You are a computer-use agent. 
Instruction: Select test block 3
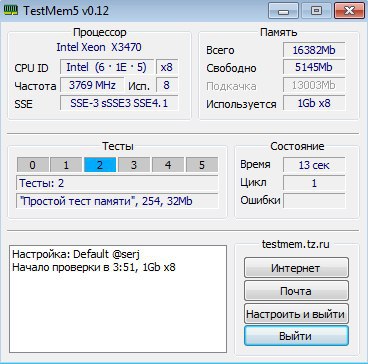tap(134, 165)
